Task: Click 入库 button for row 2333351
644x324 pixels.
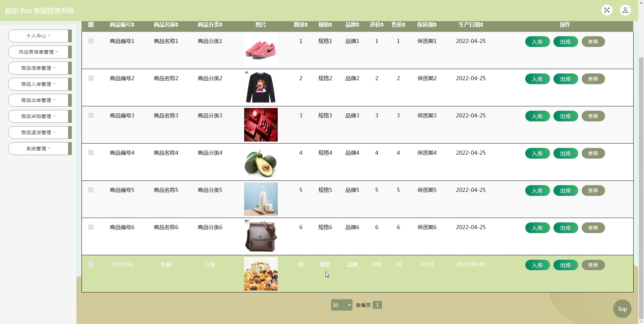Action: [x=537, y=265]
